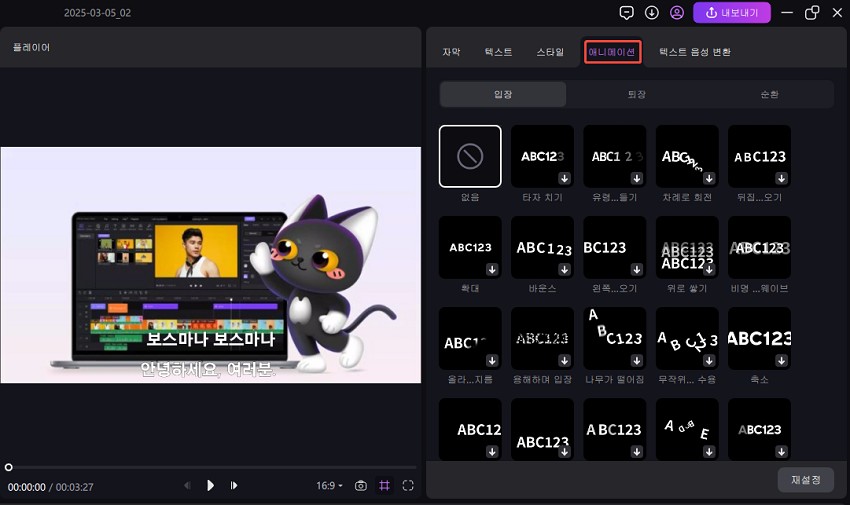Open the 텍스트 음성 변환 tab

pos(694,51)
